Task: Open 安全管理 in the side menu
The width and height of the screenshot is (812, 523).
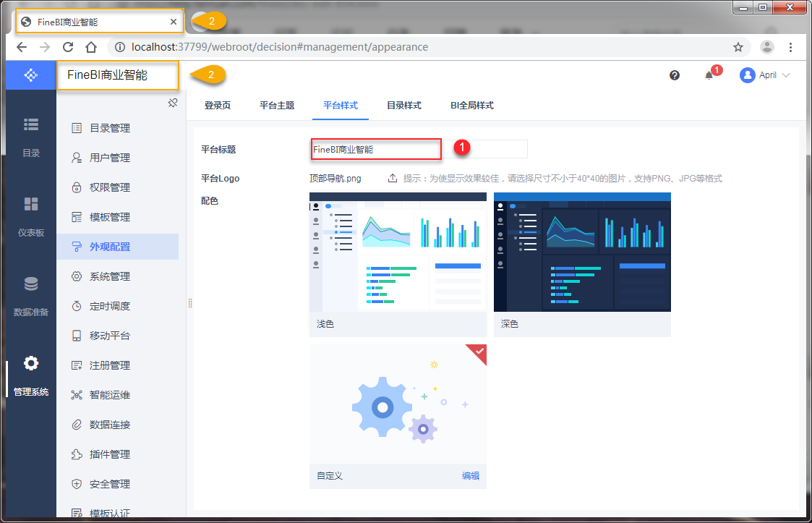Action: [x=118, y=484]
